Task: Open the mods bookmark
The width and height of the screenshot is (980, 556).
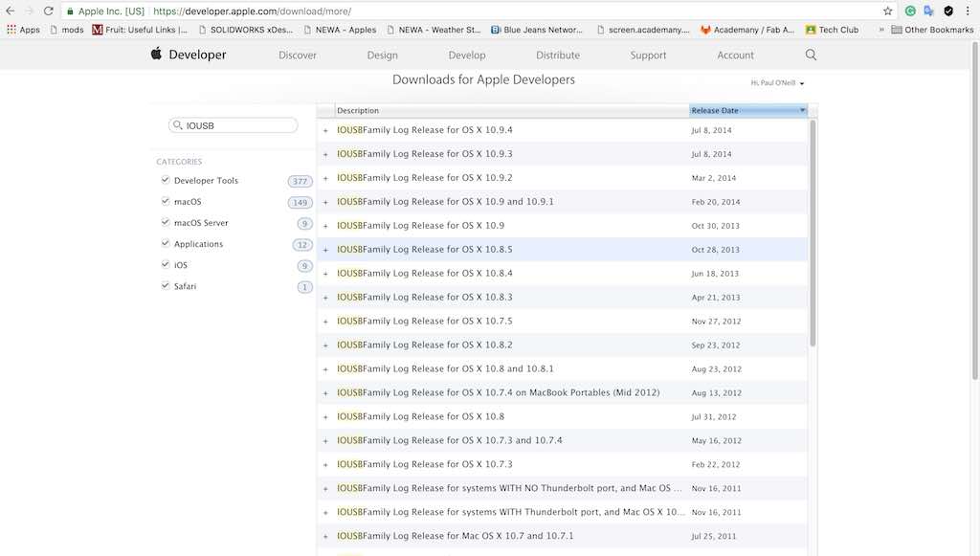Action: pyautogui.click(x=66, y=30)
